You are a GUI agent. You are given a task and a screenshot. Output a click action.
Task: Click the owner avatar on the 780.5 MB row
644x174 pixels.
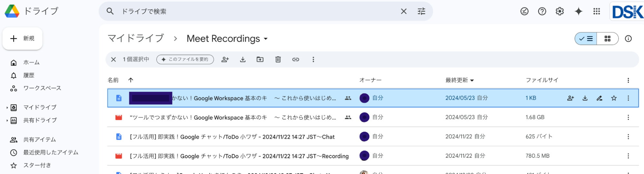(364, 156)
